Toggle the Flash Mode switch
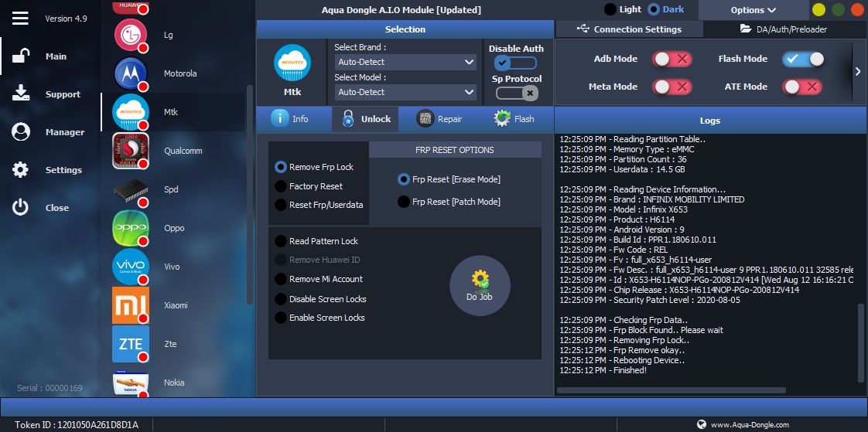 click(803, 59)
